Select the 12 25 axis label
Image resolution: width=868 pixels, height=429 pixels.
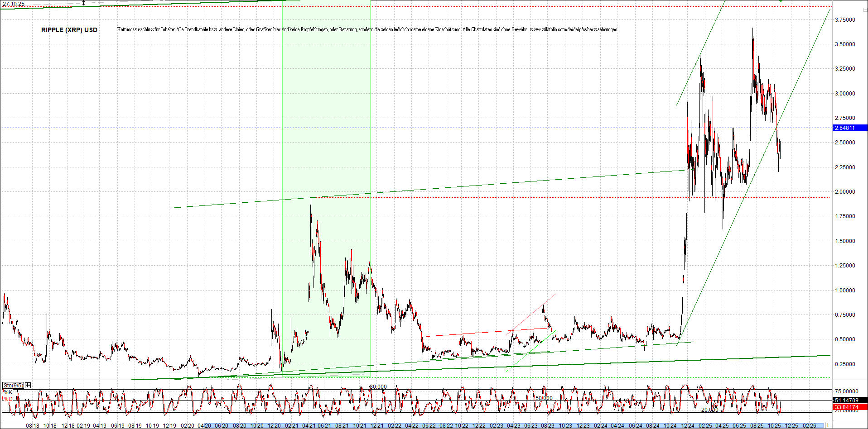click(x=792, y=425)
